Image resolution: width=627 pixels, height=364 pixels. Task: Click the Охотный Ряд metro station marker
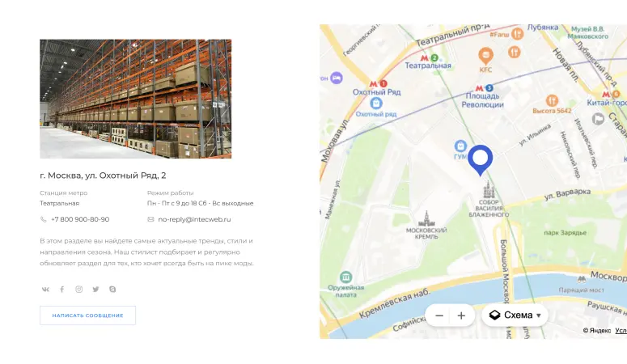pyautogui.click(x=378, y=83)
